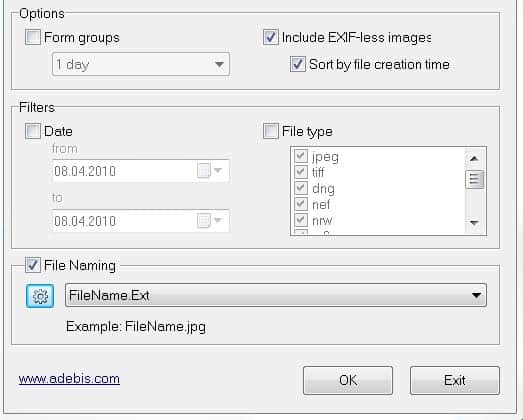This screenshot has height=420, width=523.
Task: Toggle the nef file type checkbox
Action: coord(301,204)
